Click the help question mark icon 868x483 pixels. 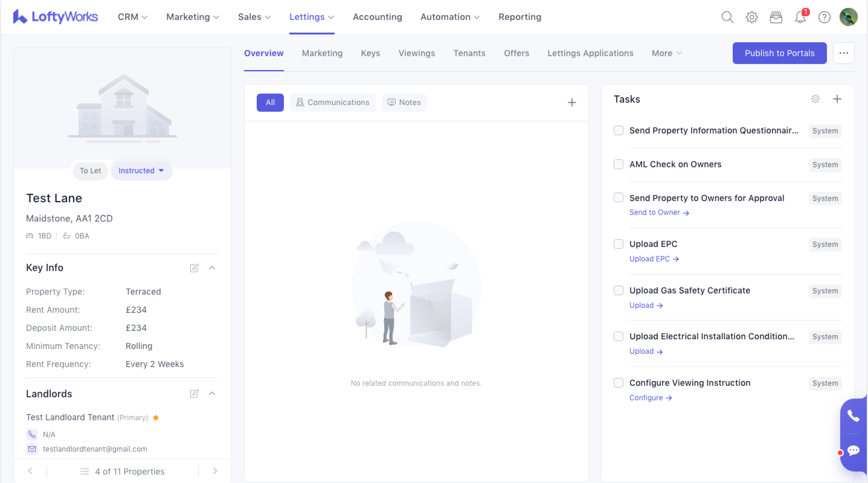pos(824,17)
